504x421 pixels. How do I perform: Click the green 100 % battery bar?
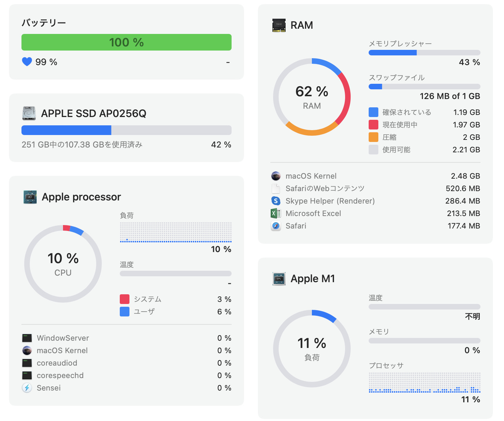coord(126,42)
